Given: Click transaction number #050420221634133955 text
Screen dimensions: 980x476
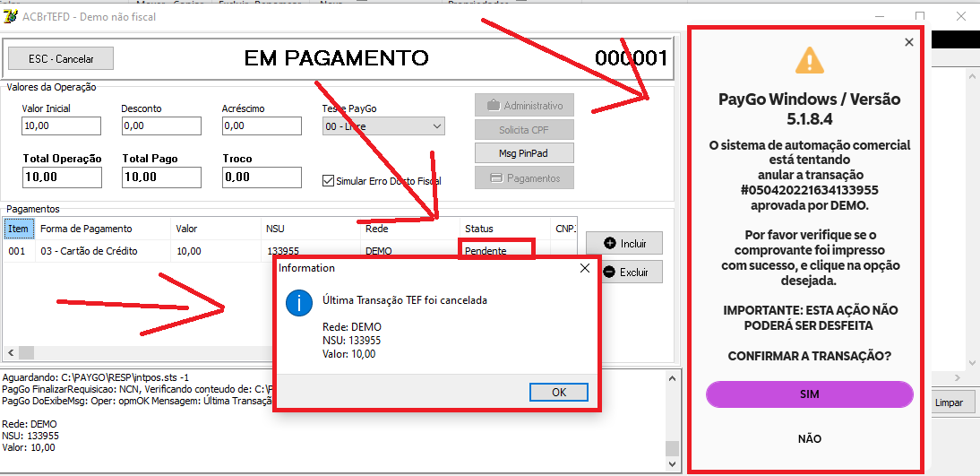Looking at the screenshot, I should point(810,190).
